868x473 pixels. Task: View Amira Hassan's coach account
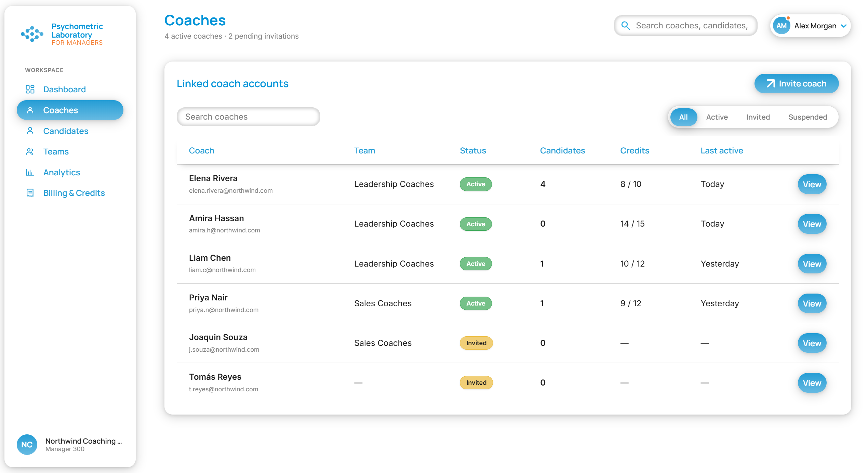812,224
